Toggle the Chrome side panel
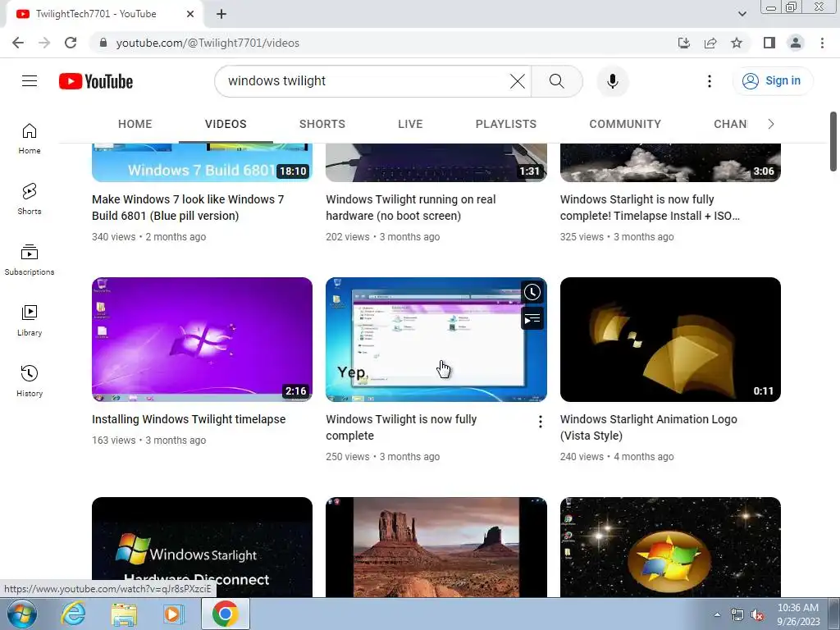840x630 pixels. pos(769,43)
